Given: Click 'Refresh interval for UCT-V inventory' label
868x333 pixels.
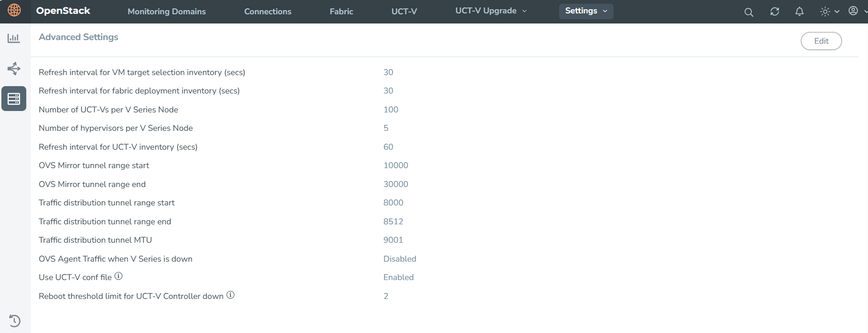Looking at the screenshot, I should (x=118, y=147).
